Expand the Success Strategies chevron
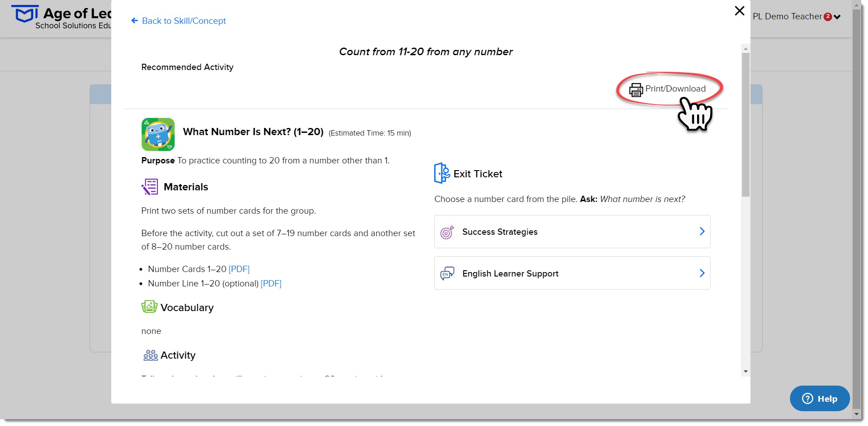The width and height of the screenshot is (868, 426). coord(702,231)
